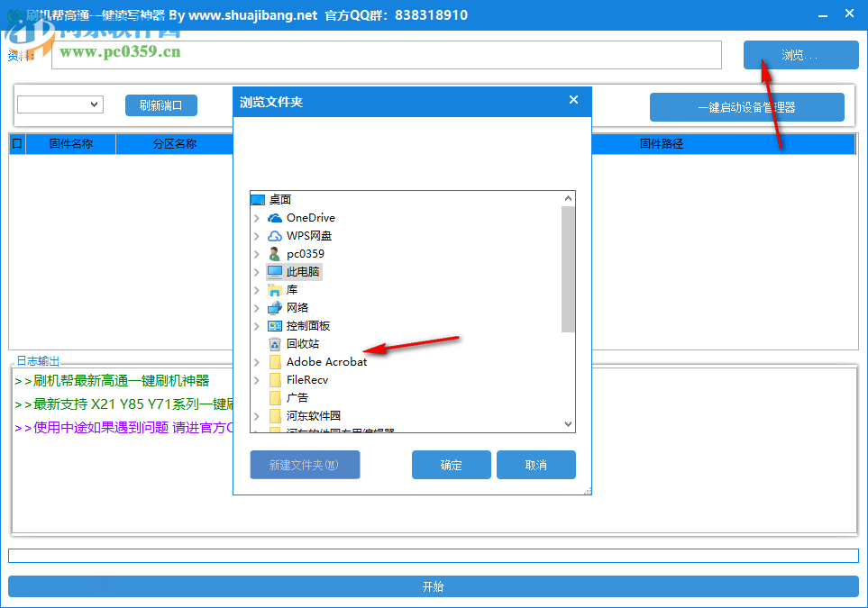Click the 广告 folder icon
The height and width of the screenshot is (608, 868).
(275, 398)
